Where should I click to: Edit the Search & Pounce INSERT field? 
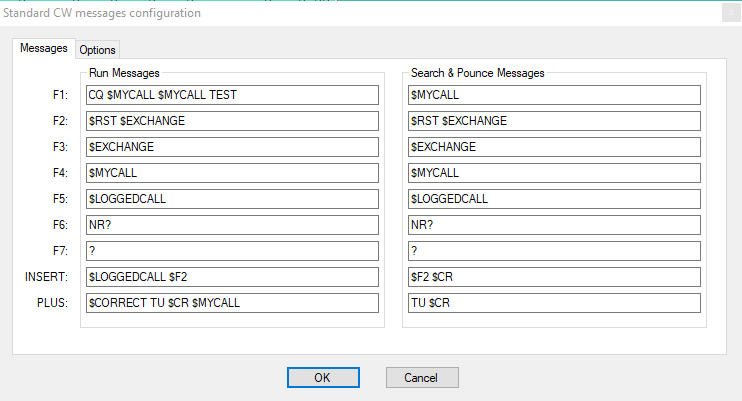(554, 277)
